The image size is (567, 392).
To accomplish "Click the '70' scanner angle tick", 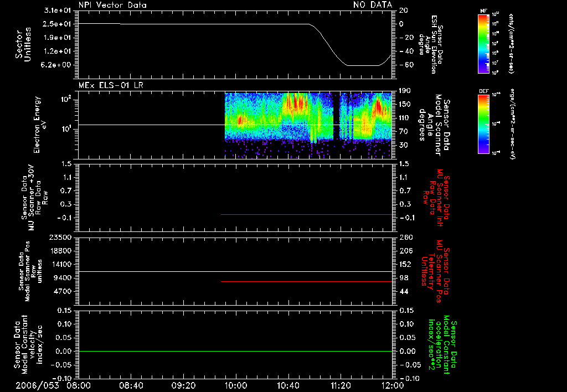I will (x=403, y=132).
